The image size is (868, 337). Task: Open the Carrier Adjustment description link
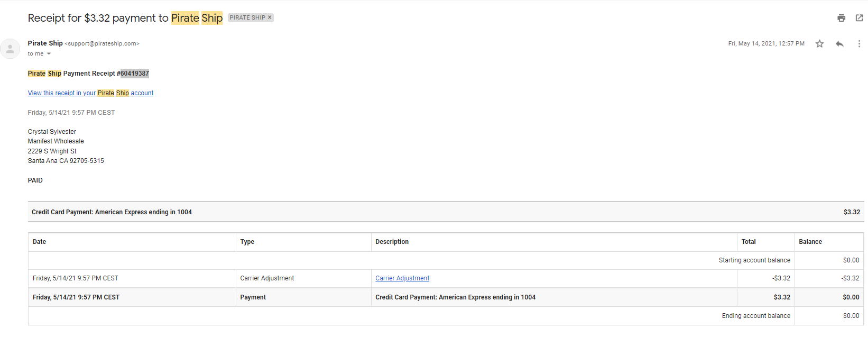click(x=402, y=278)
